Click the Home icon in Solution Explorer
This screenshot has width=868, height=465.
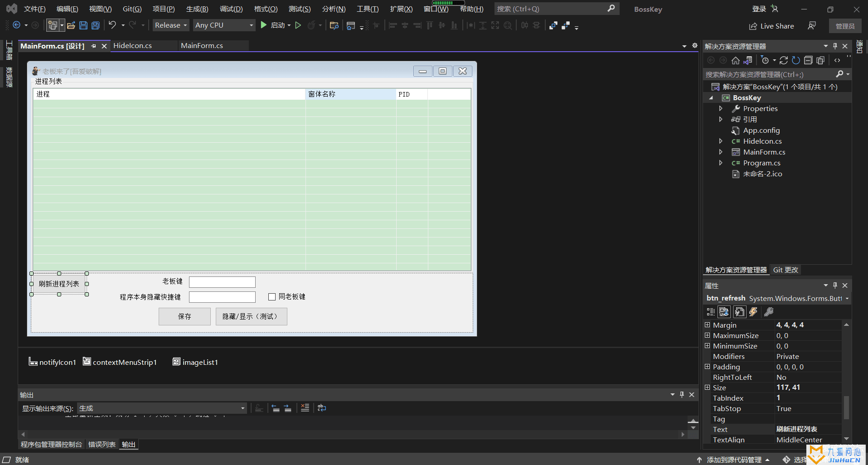click(736, 60)
